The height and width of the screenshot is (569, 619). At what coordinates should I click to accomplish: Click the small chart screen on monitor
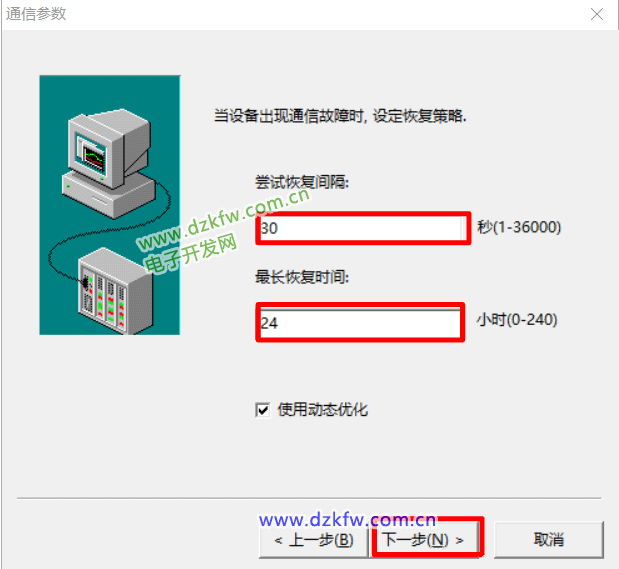pos(94,158)
